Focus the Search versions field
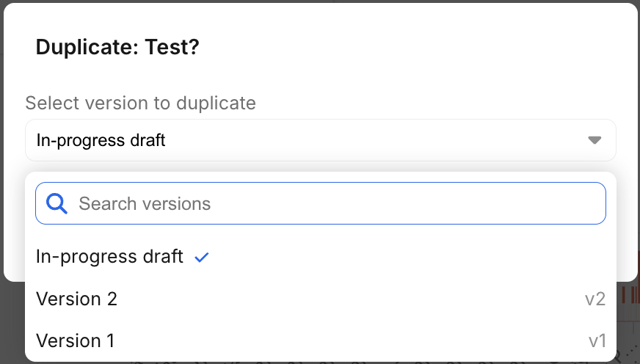Image resolution: width=640 pixels, height=364 pixels. pos(330,203)
